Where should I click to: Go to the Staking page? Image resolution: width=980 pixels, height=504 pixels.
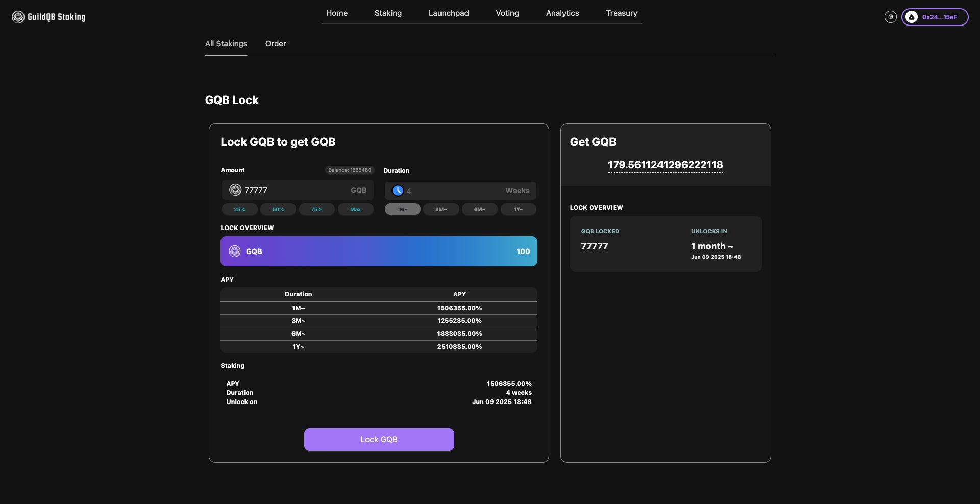(x=388, y=13)
